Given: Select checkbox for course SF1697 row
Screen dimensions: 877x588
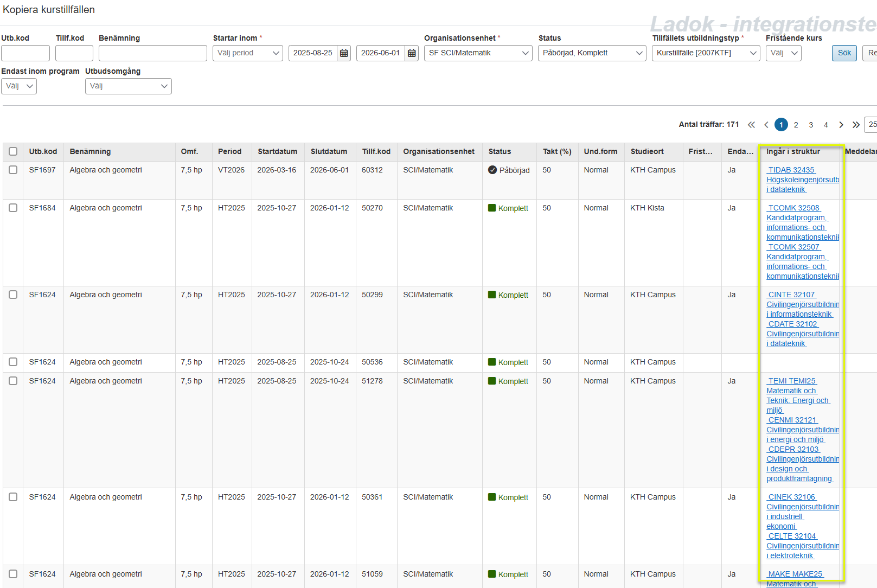Looking at the screenshot, I should [13, 170].
